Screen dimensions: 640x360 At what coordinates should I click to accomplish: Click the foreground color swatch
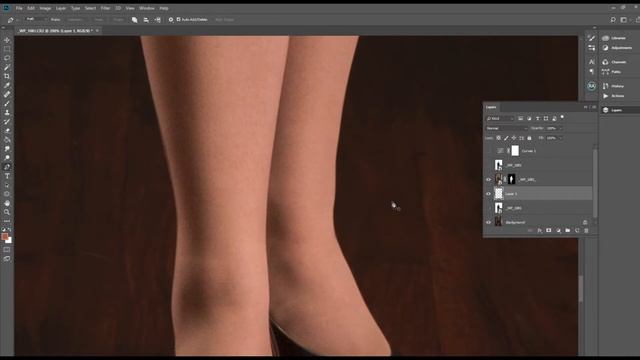point(4,236)
